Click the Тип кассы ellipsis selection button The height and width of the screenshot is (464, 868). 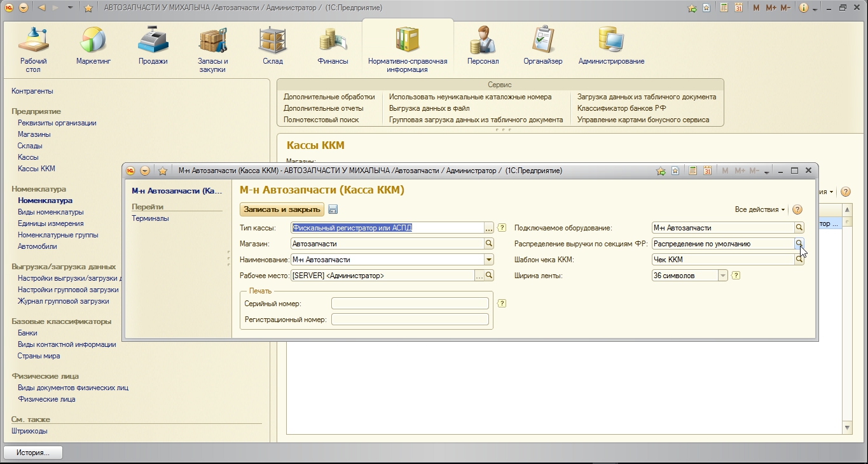(x=489, y=228)
